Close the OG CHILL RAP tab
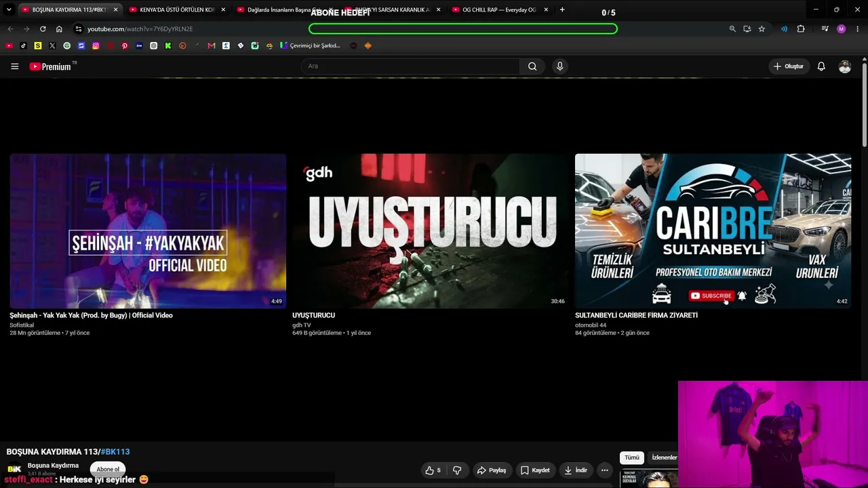The image size is (868, 488). click(546, 10)
